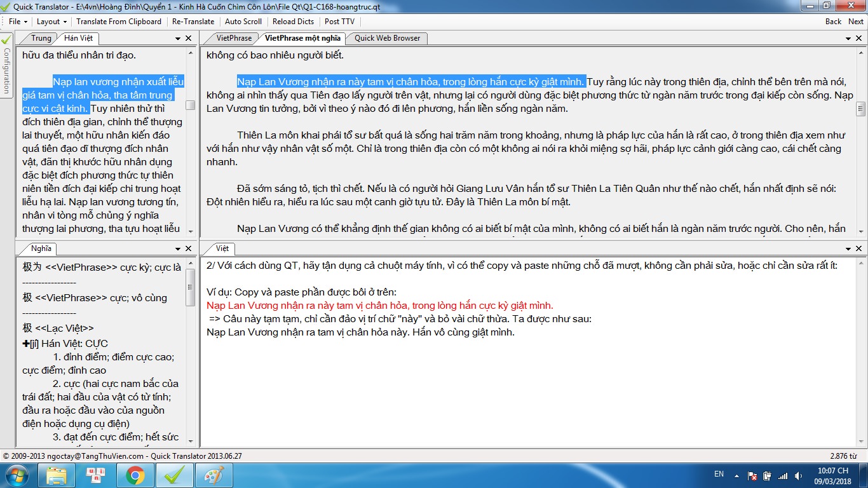The image size is (868, 488).
Task: Click the Nghĩa panel's vertical scrollbar thumb
Action: [190, 289]
